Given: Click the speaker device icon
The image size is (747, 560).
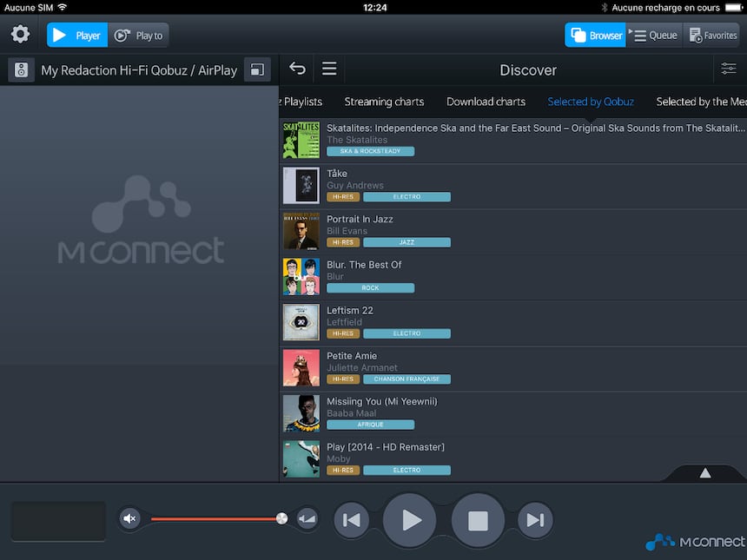Looking at the screenshot, I should pyautogui.click(x=21, y=70).
